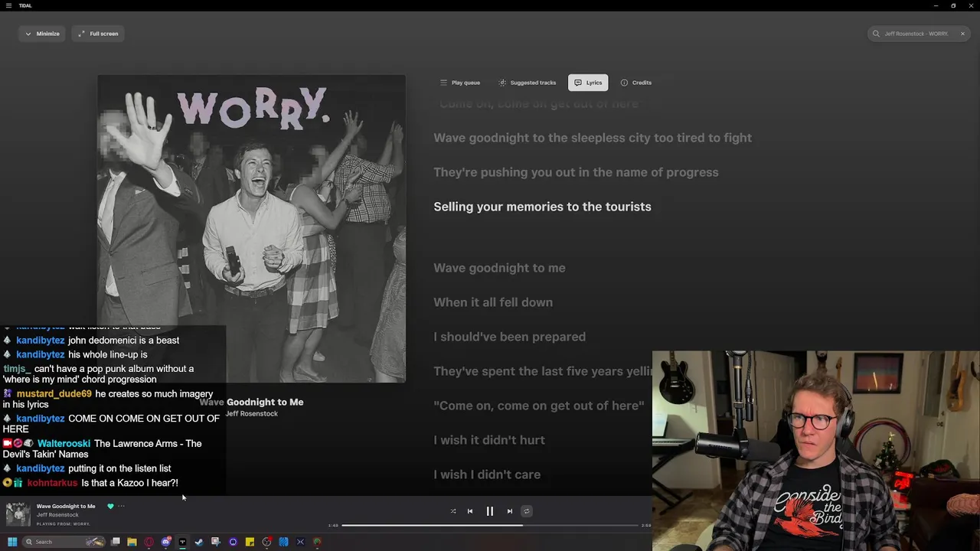This screenshot has width=980, height=551.
Task: Clear the search with the X icon
Action: 962,34
